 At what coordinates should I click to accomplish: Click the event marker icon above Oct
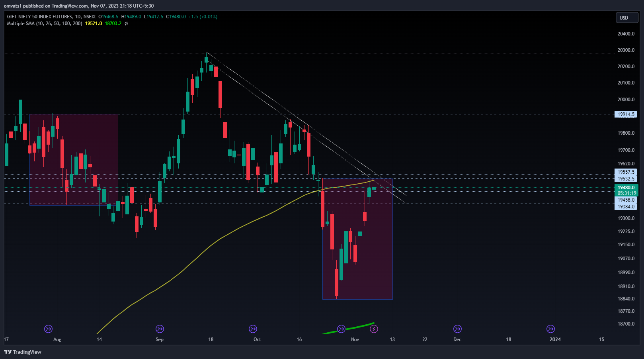click(253, 329)
